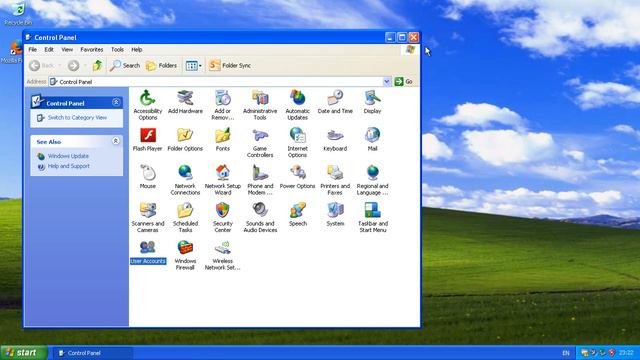Open Automatic Updates icon
640x360 pixels.
tap(298, 105)
